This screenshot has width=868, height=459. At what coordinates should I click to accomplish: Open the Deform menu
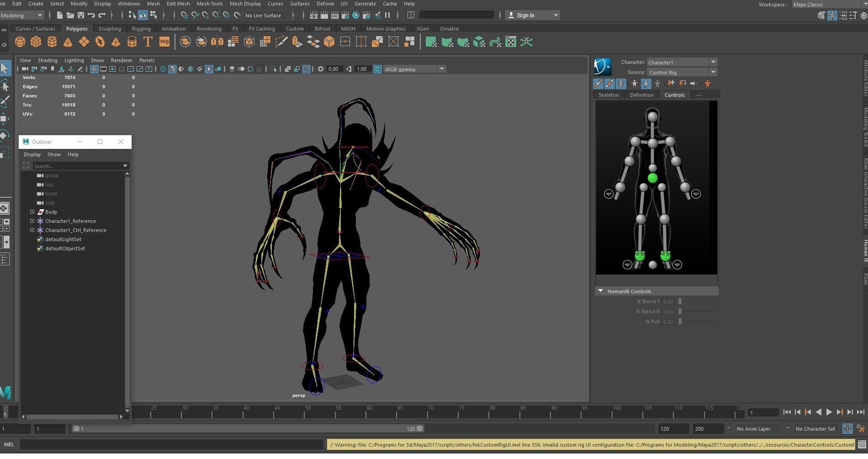(x=325, y=4)
